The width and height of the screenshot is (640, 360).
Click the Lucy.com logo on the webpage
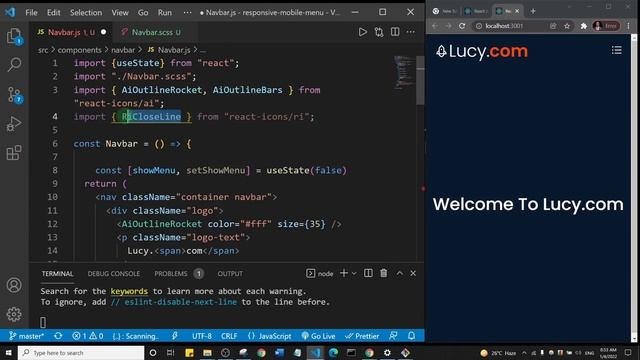(482, 51)
